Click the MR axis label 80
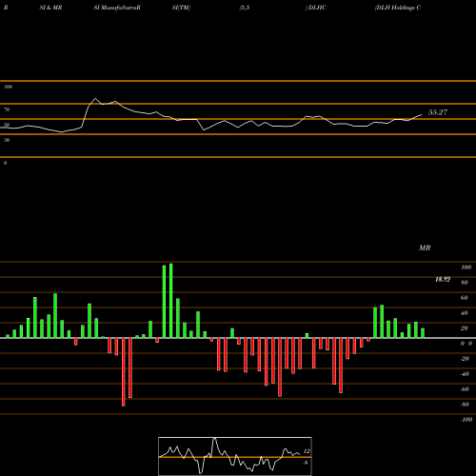Screen dimensions: 476x476 tap(465, 283)
